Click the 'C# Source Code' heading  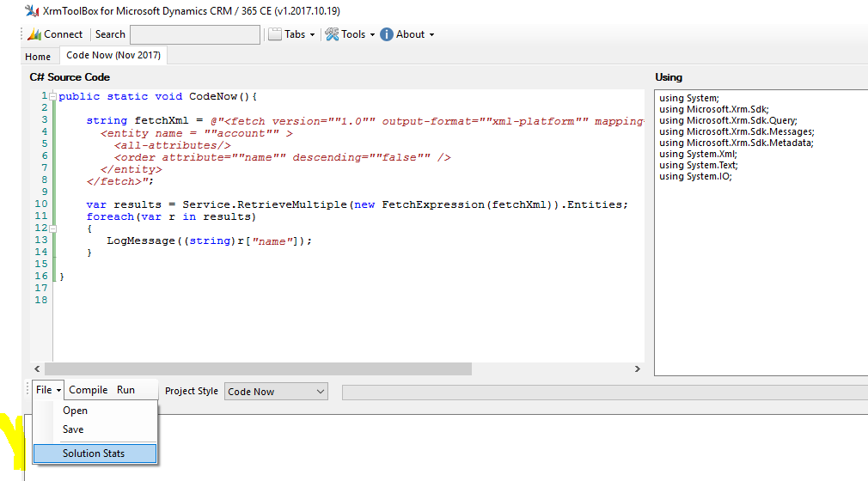pos(70,77)
